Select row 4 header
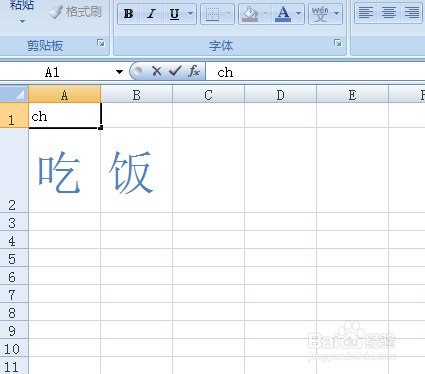The image size is (425, 374). tap(14, 240)
